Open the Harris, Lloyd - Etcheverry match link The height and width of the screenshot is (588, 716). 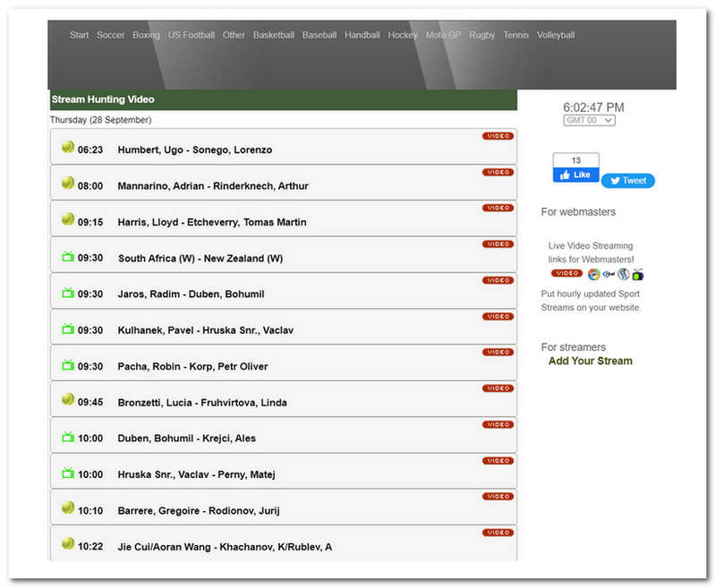[212, 222]
